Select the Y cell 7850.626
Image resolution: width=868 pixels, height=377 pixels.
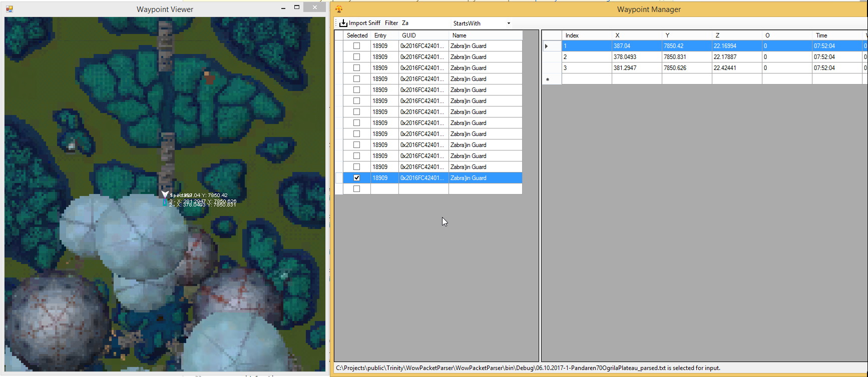pos(687,68)
